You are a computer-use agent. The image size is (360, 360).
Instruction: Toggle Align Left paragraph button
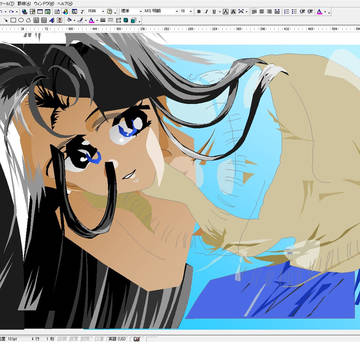(x=254, y=12)
